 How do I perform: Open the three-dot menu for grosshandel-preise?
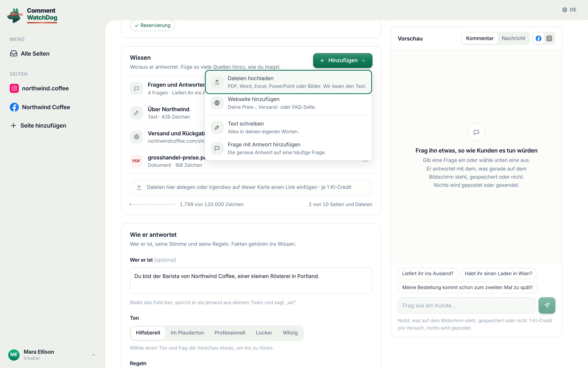coord(366,161)
